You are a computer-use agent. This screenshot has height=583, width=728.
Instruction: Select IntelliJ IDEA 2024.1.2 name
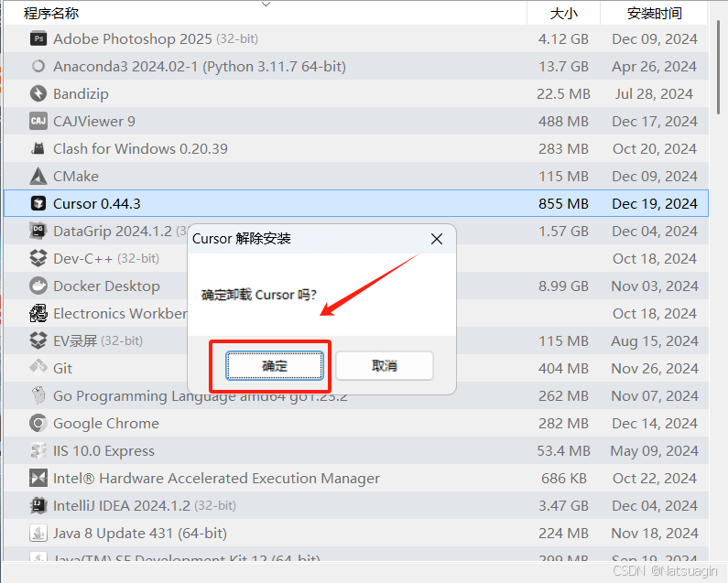(x=122, y=505)
